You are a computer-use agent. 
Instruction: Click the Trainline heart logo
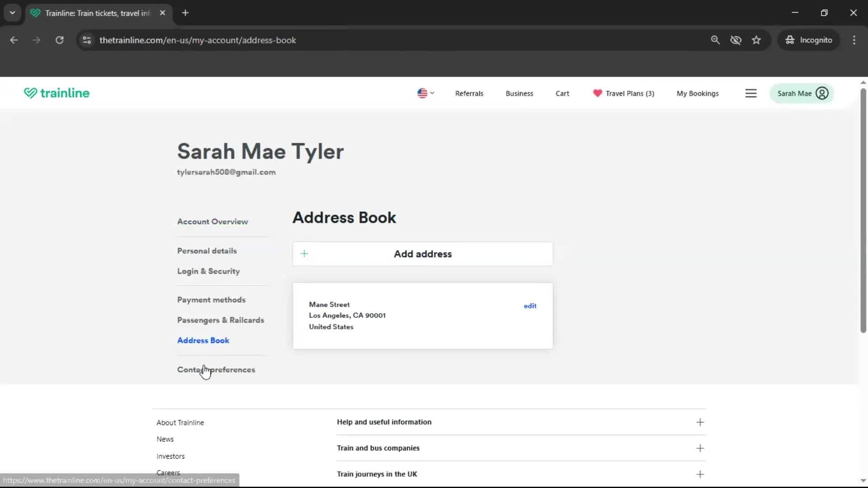30,93
